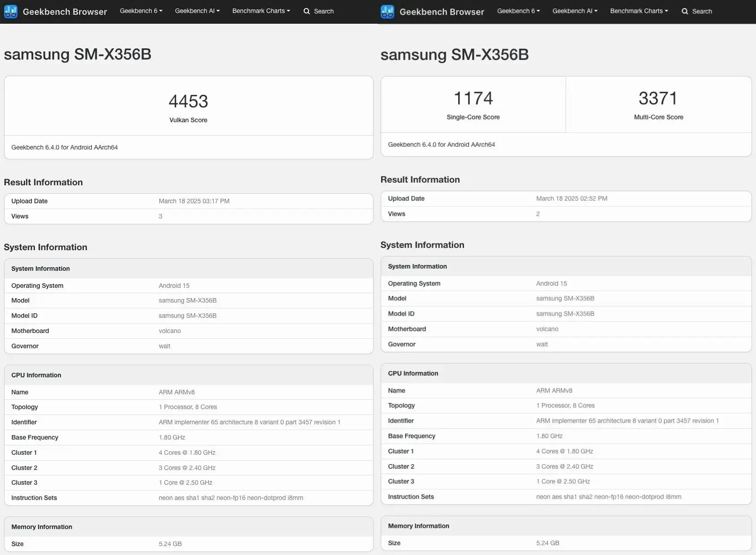
Task: Click Search label in left navbar
Action: [324, 11]
